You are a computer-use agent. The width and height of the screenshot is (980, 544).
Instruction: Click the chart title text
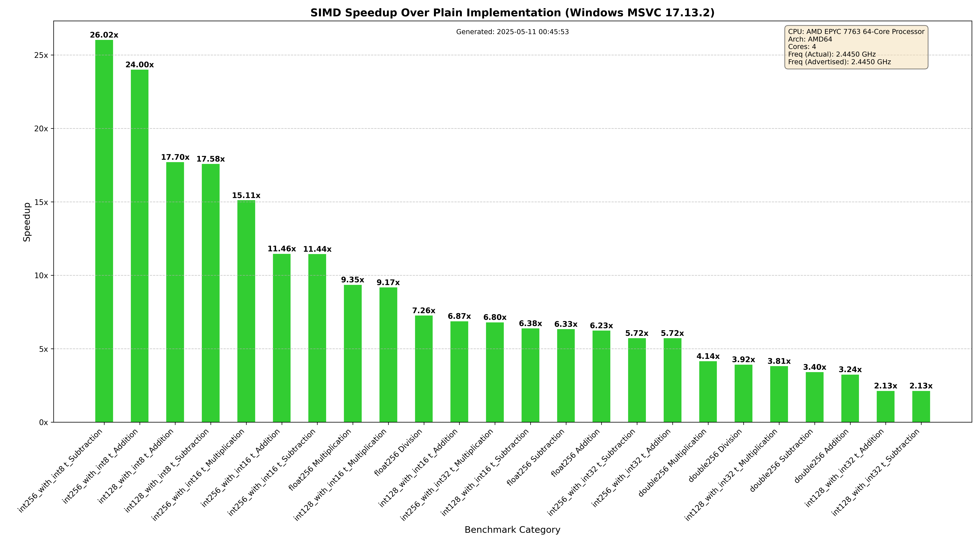point(512,13)
